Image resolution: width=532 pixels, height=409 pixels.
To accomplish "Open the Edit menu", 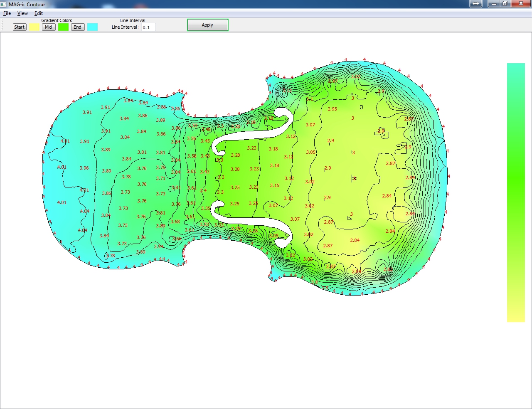I will 39,13.
